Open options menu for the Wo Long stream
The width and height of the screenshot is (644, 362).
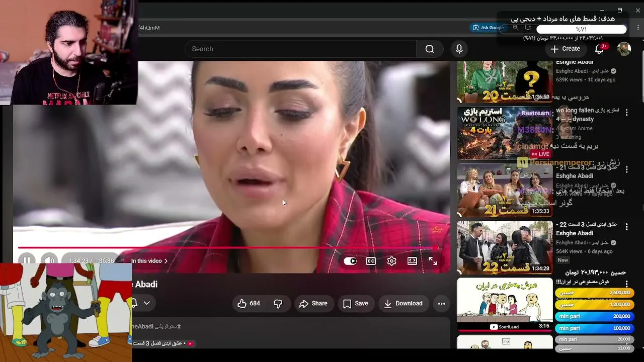[x=626, y=113]
